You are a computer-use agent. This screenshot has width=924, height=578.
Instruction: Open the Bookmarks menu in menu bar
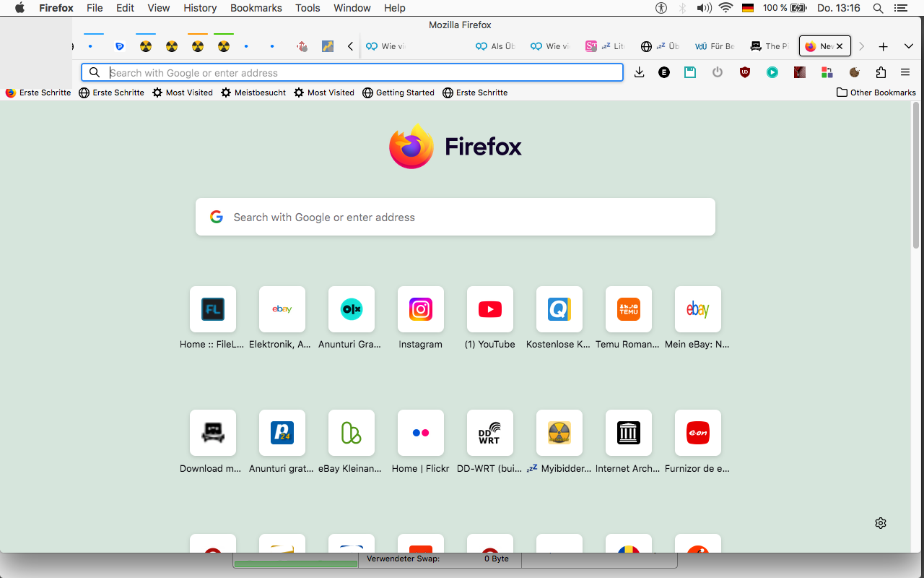point(256,8)
